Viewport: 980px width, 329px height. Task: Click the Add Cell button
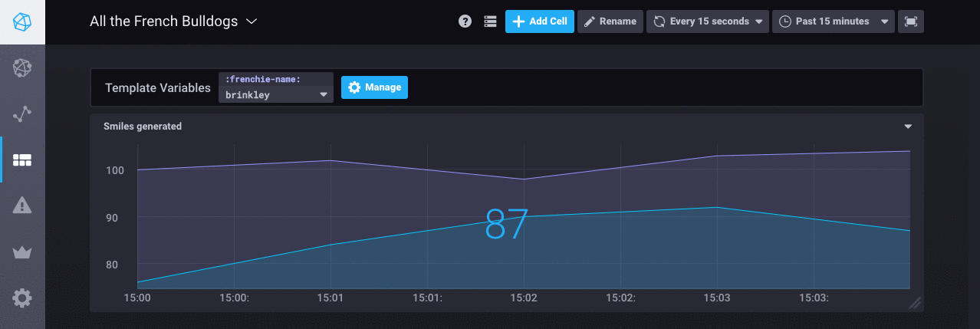[x=539, y=21]
